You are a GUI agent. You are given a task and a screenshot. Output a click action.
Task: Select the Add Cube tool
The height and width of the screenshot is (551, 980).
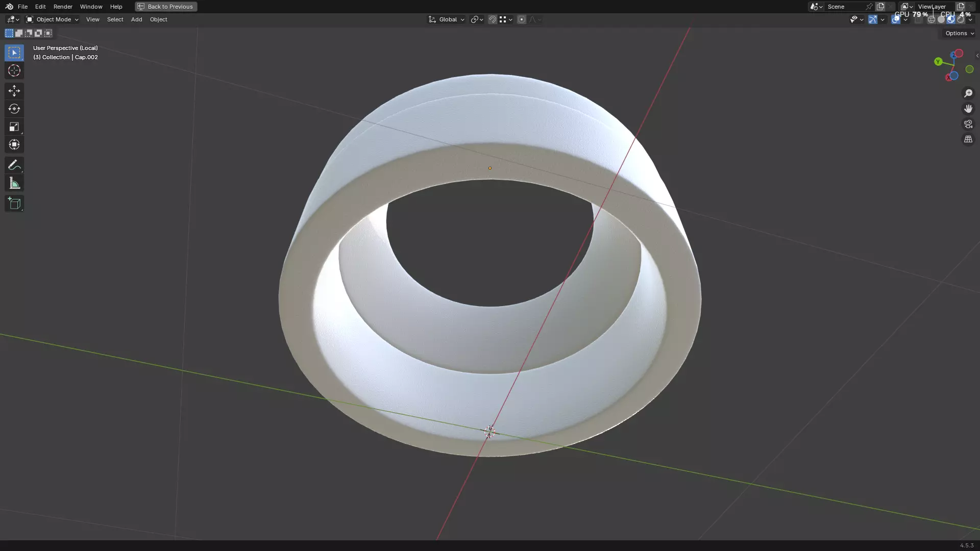click(14, 204)
